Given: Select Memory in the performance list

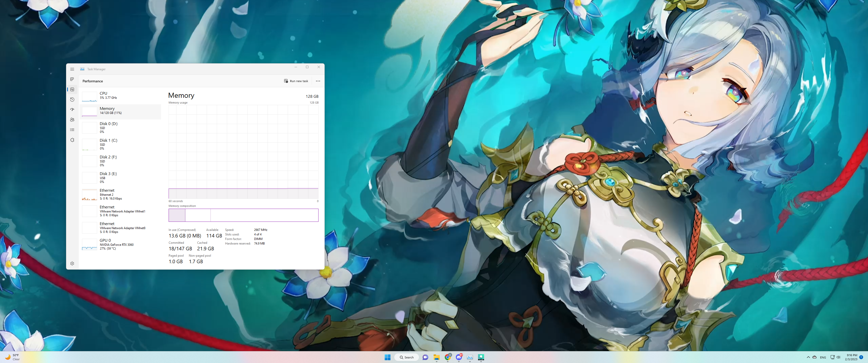Looking at the screenshot, I should pos(120,111).
